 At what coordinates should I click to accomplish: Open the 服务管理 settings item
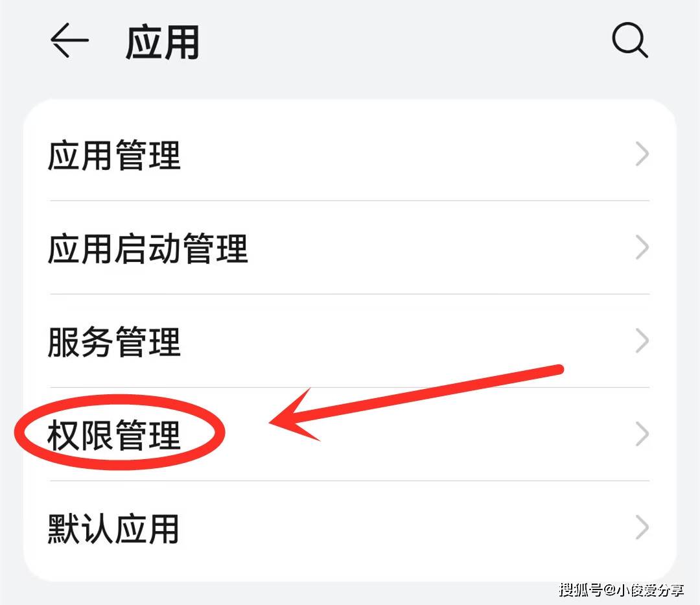(x=349, y=341)
